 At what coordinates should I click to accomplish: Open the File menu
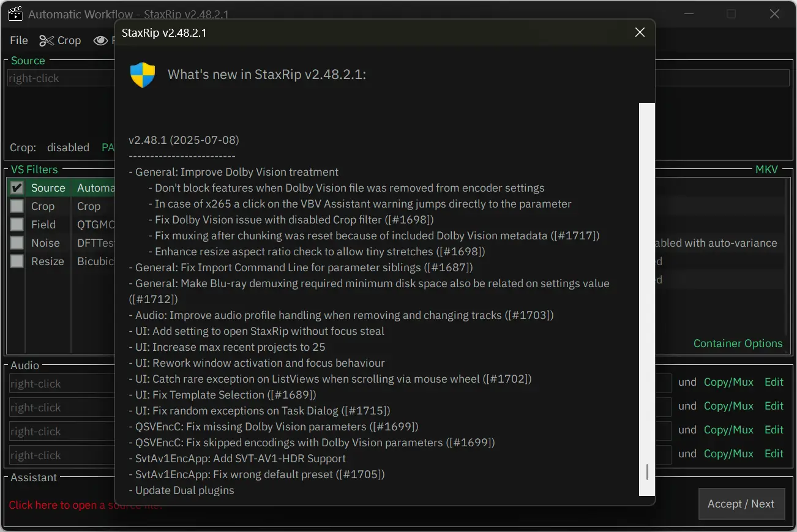click(x=19, y=40)
